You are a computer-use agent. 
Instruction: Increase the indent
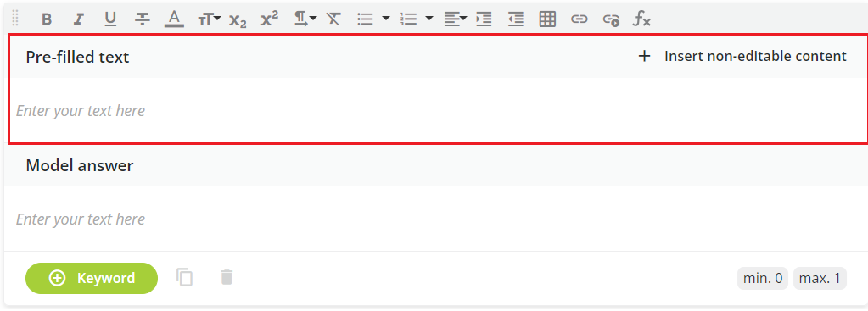click(484, 19)
